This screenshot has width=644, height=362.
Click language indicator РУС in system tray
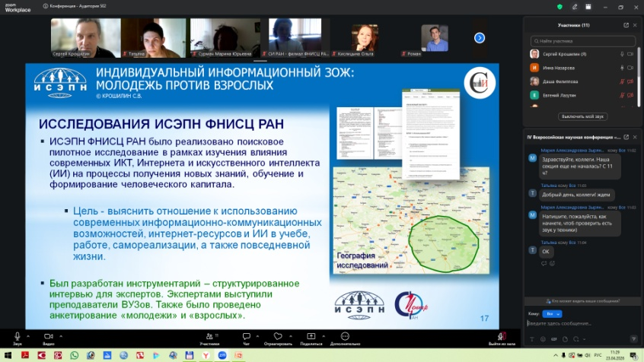pyautogui.click(x=598, y=355)
